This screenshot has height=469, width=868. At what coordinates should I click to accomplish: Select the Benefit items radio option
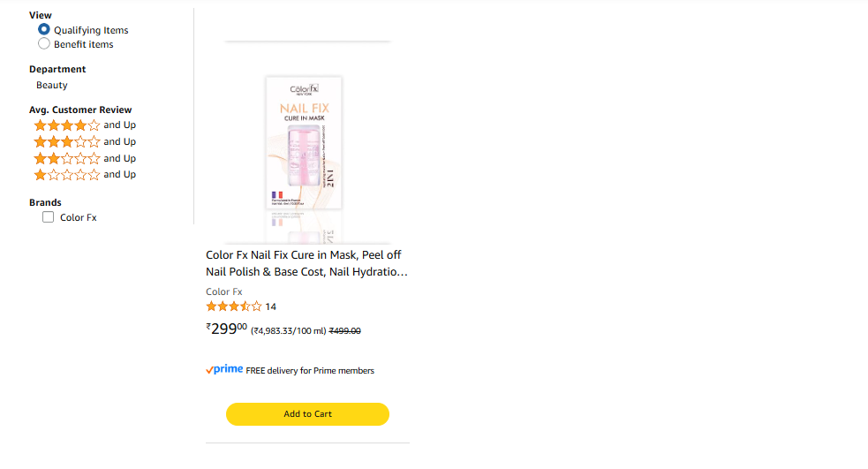click(x=44, y=43)
